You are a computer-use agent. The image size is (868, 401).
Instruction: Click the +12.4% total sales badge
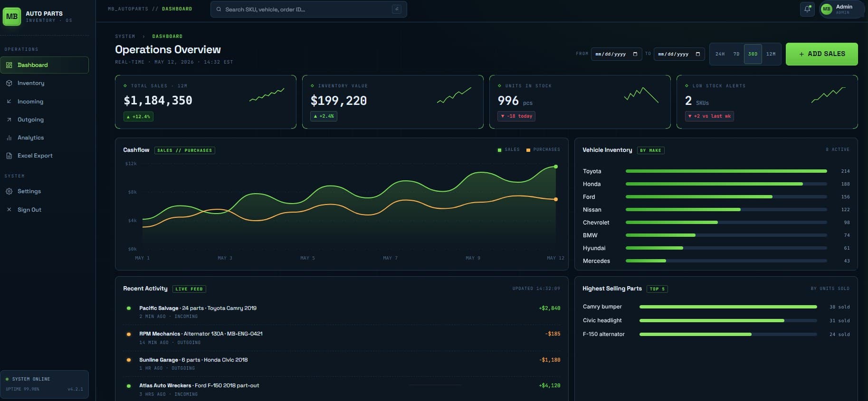click(x=138, y=116)
